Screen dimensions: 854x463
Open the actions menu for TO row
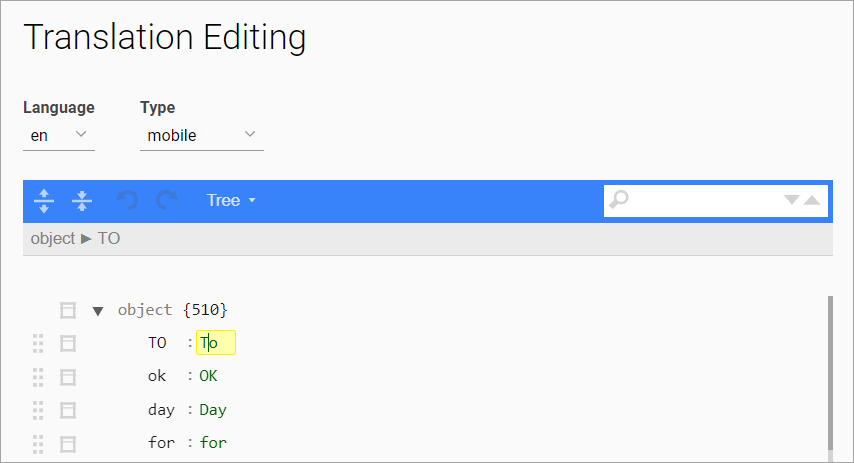click(68, 343)
